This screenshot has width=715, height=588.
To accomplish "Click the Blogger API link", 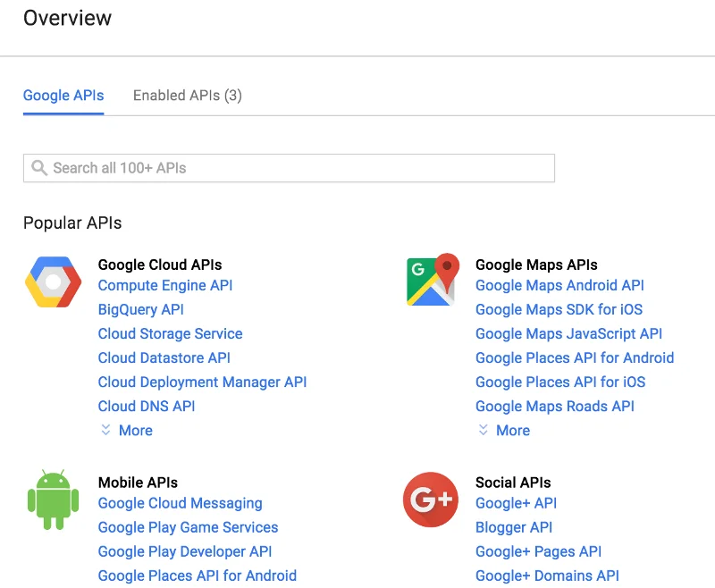I will click(x=514, y=527).
